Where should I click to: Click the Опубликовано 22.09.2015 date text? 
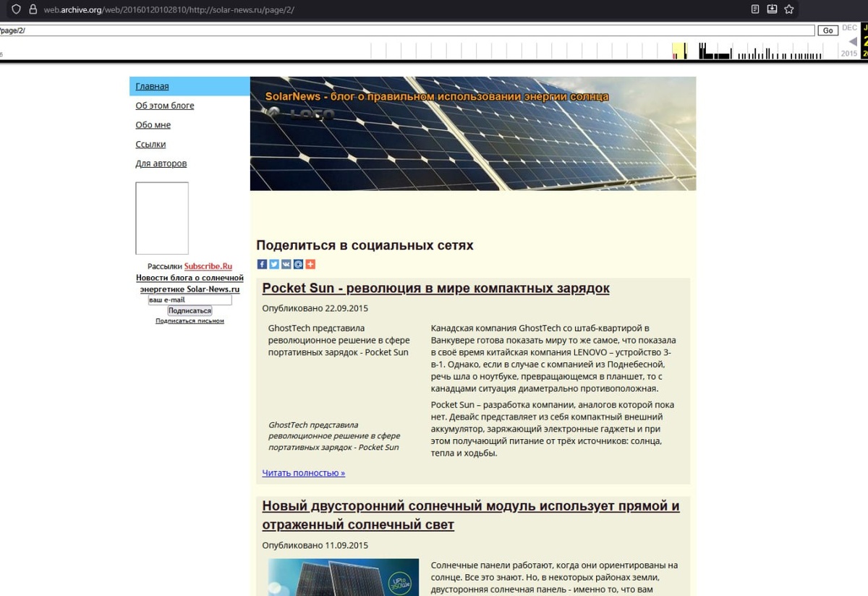315,308
